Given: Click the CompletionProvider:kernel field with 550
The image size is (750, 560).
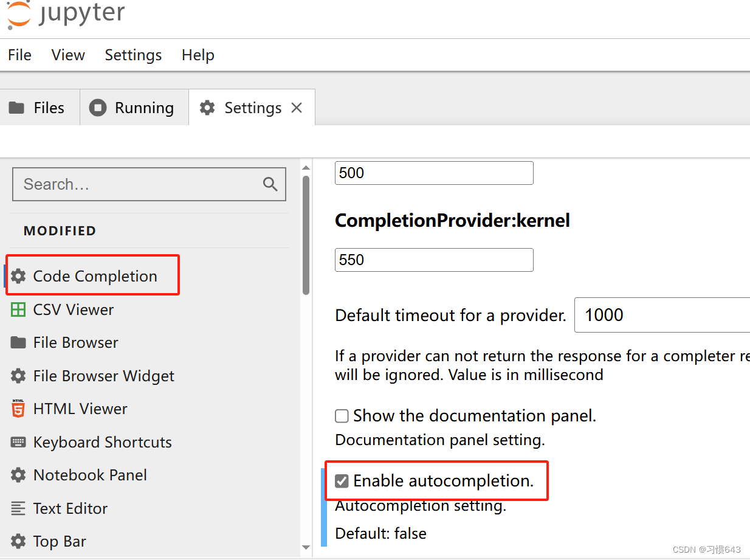Looking at the screenshot, I should (x=434, y=260).
